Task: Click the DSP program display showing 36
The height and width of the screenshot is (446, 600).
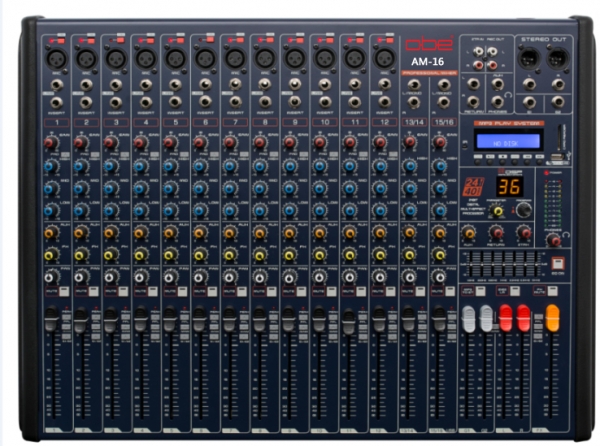Action: click(x=509, y=187)
